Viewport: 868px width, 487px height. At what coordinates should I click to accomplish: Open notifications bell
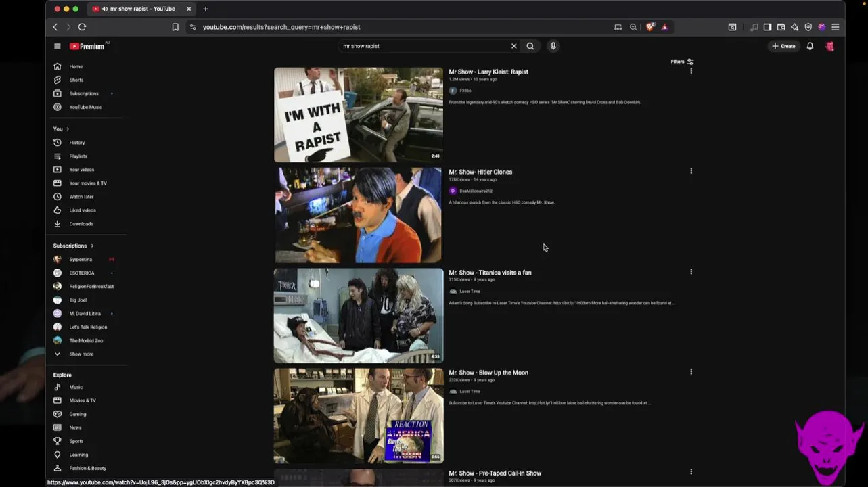tap(810, 46)
